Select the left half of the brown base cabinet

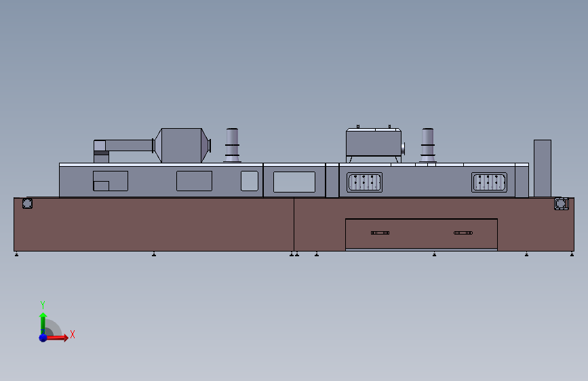pyautogui.click(x=154, y=224)
